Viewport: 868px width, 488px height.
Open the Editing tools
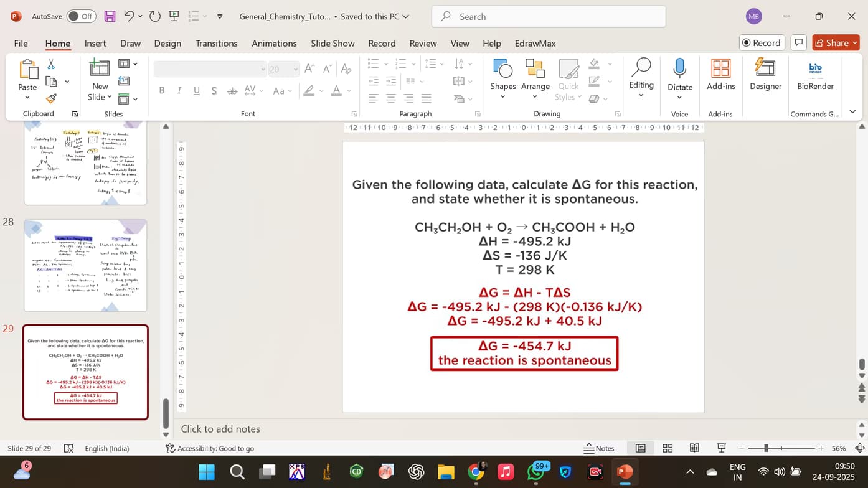coord(641,78)
